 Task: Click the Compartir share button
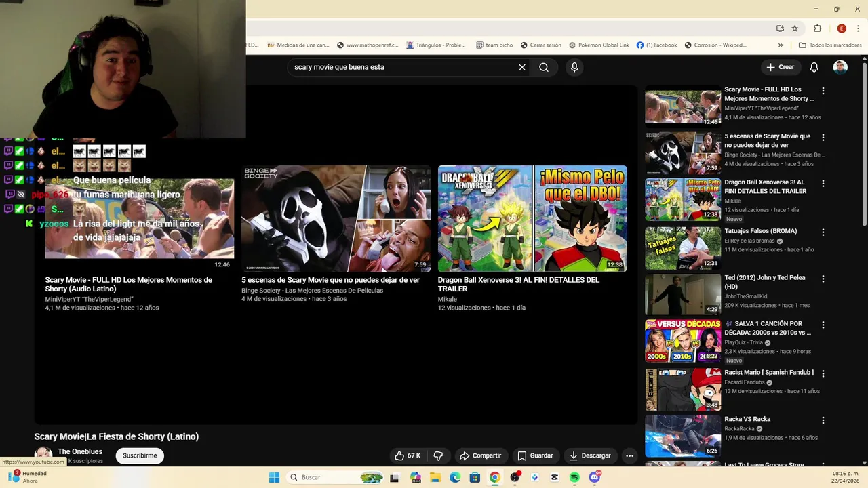tap(480, 455)
